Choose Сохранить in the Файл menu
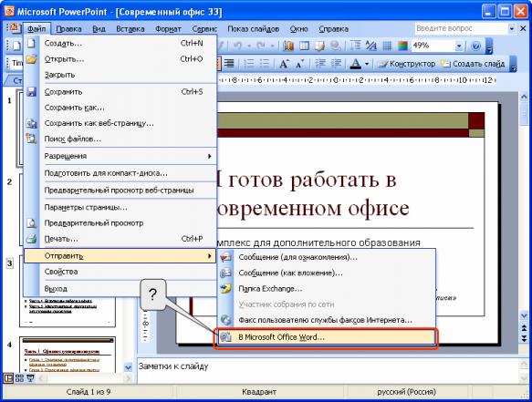Image resolution: width=532 pixels, height=402 pixels. tap(120, 91)
